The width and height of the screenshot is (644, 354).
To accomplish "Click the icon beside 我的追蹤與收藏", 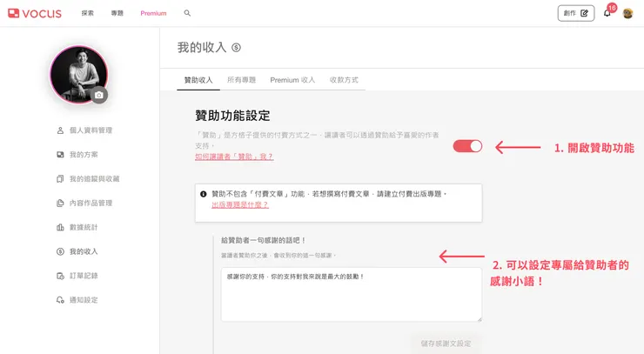I will point(60,179).
